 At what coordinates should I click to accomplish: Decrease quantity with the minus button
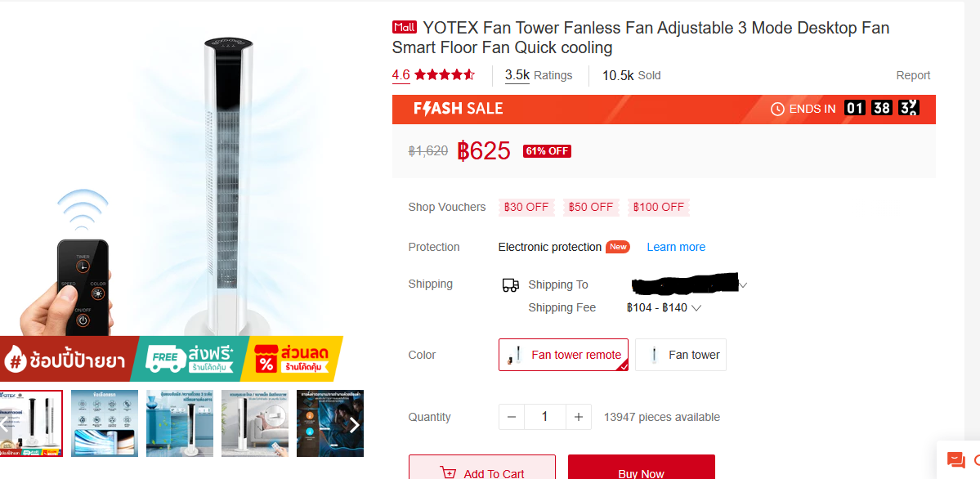coord(512,417)
